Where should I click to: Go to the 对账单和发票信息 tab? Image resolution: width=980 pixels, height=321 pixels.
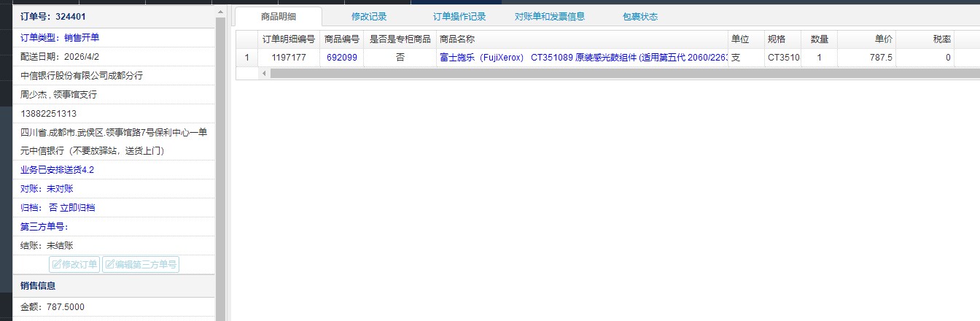click(549, 17)
